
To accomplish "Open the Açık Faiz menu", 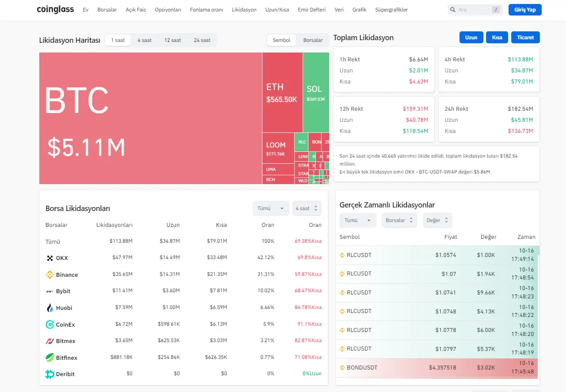I will pyautogui.click(x=136, y=10).
